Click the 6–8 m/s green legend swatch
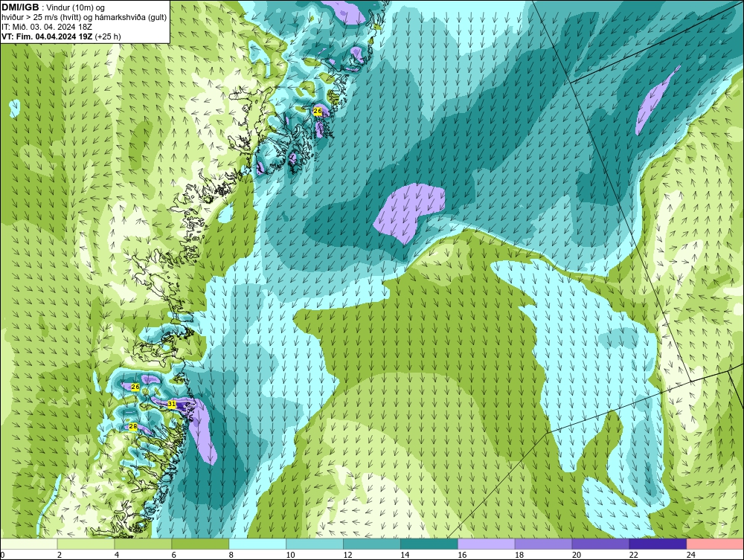Viewport: 744px width, 560px height. click(x=200, y=544)
